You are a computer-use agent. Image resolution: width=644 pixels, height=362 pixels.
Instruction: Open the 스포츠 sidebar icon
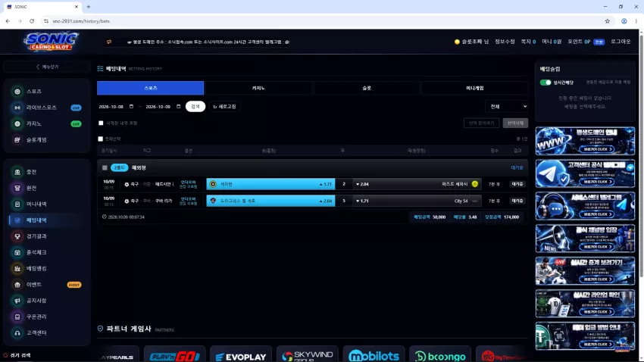17,91
